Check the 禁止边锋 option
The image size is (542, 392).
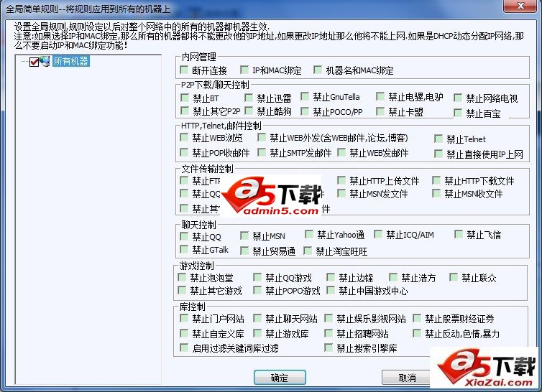pyautogui.click(x=331, y=277)
